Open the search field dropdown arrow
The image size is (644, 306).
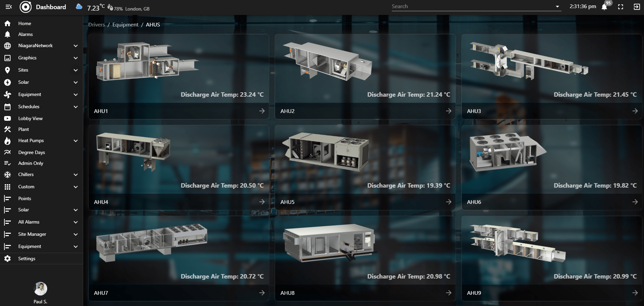click(557, 6)
